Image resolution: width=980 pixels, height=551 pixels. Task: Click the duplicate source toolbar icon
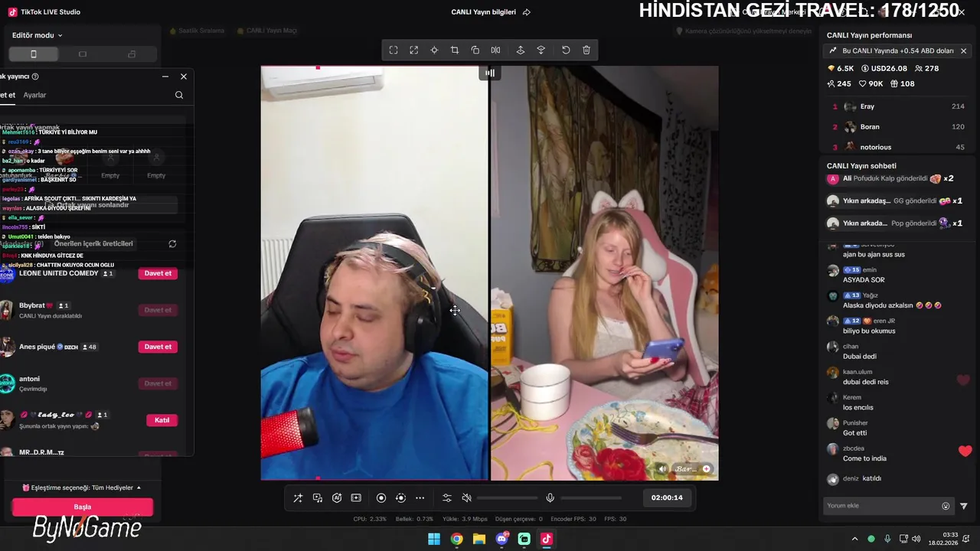tap(475, 50)
